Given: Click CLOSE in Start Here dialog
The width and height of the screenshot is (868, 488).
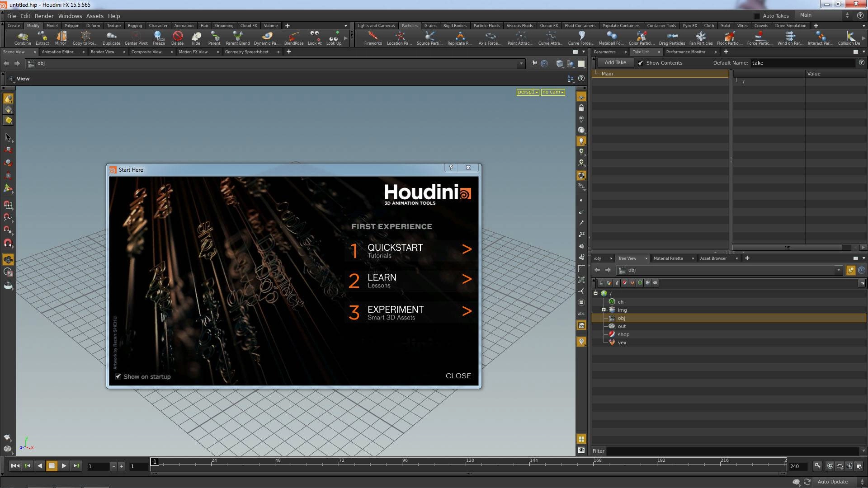Looking at the screenshot, I should [x=458, y=376].
